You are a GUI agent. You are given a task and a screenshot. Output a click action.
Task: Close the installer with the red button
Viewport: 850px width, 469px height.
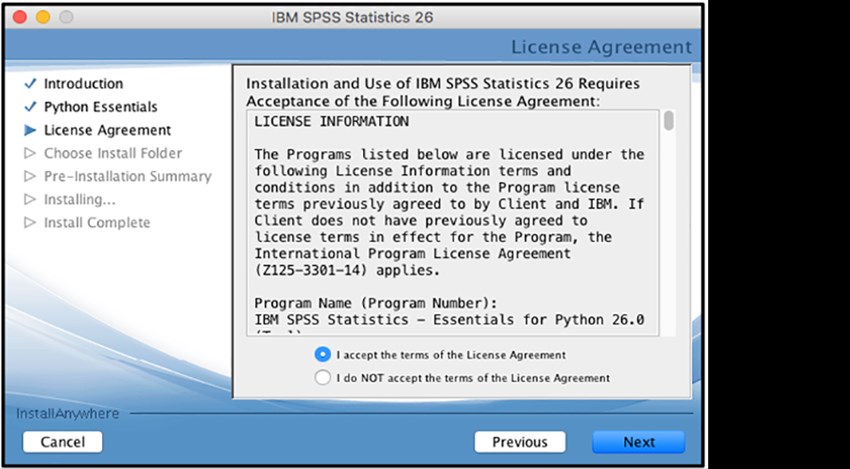click(x=20, y=17)
